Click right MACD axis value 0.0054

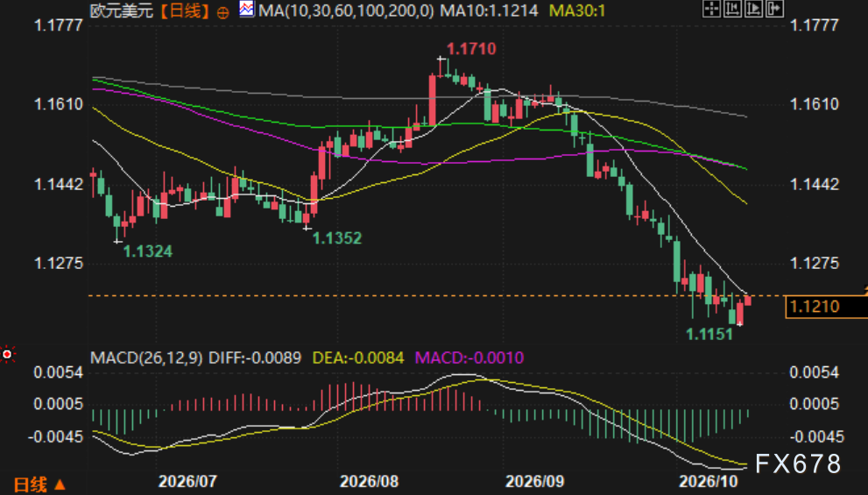(x=815, y=372)
